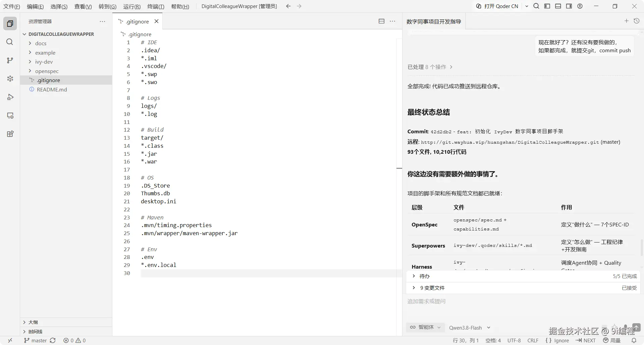Open the account icon in the title bar

(580, 6)
